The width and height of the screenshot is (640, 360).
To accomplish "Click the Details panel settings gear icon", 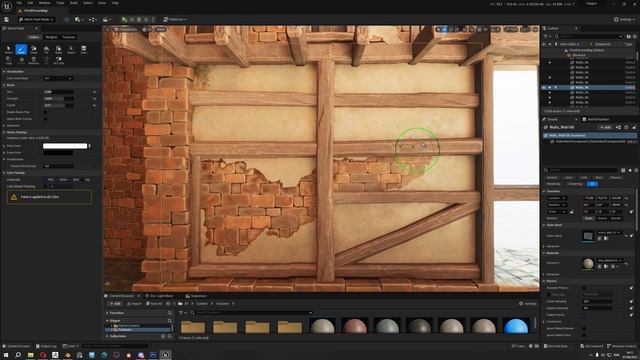I will (636, 170).
